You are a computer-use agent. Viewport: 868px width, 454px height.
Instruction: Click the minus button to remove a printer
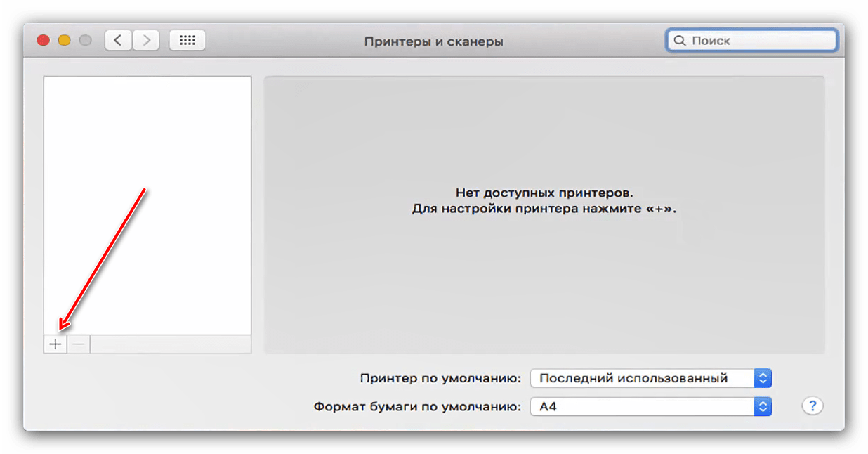coord(79,344)
